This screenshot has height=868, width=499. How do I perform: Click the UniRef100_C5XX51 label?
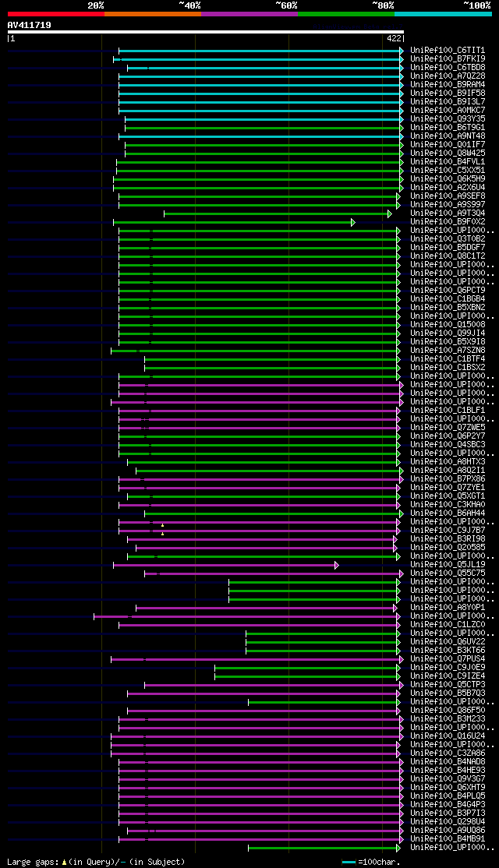coord(448,171)
